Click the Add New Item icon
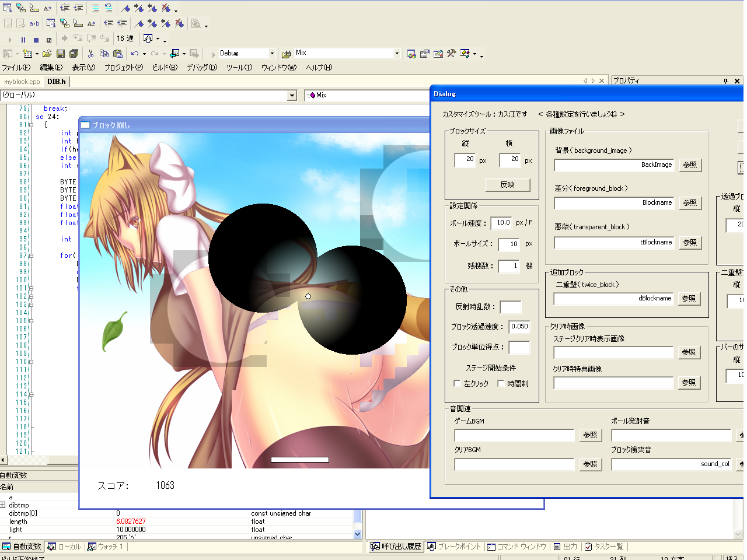The image size is (747, 560). pos(27,54)
